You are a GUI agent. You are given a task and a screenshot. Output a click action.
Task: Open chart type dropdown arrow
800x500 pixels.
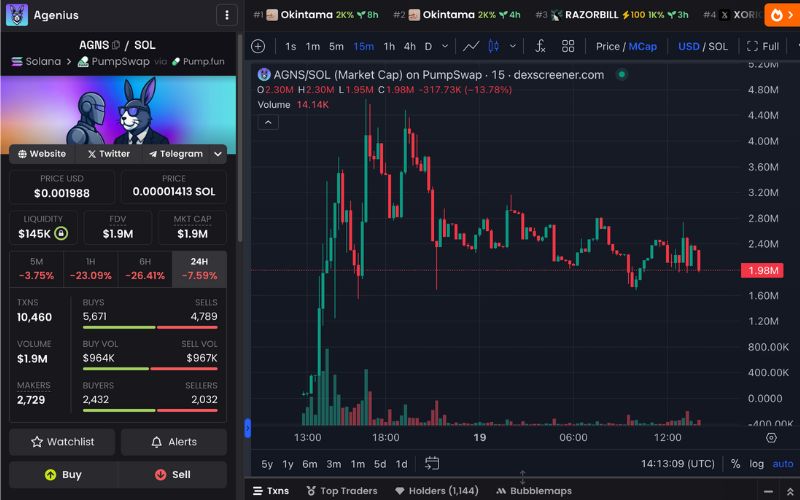513,46
